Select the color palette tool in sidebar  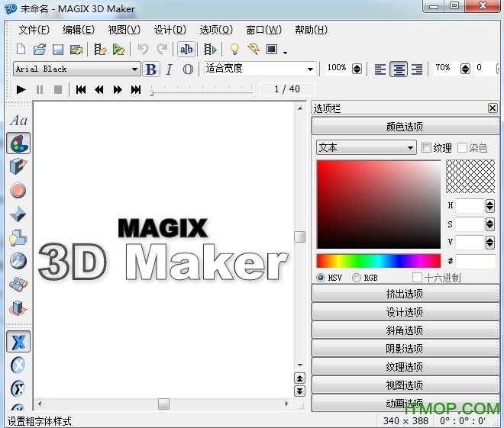tap(18, 143)
